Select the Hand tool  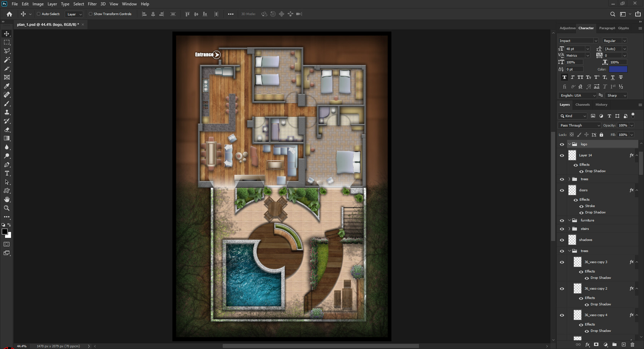point(6,199)
